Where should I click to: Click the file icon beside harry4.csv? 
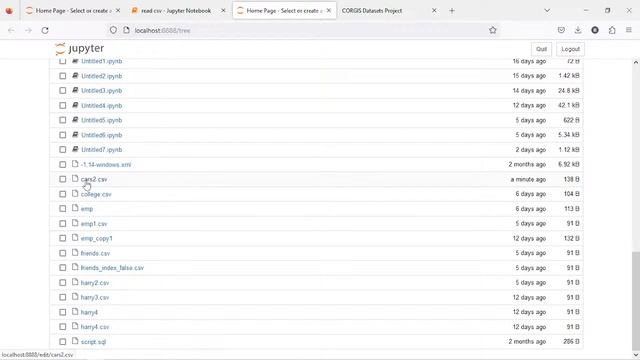[x=75, y=326]
